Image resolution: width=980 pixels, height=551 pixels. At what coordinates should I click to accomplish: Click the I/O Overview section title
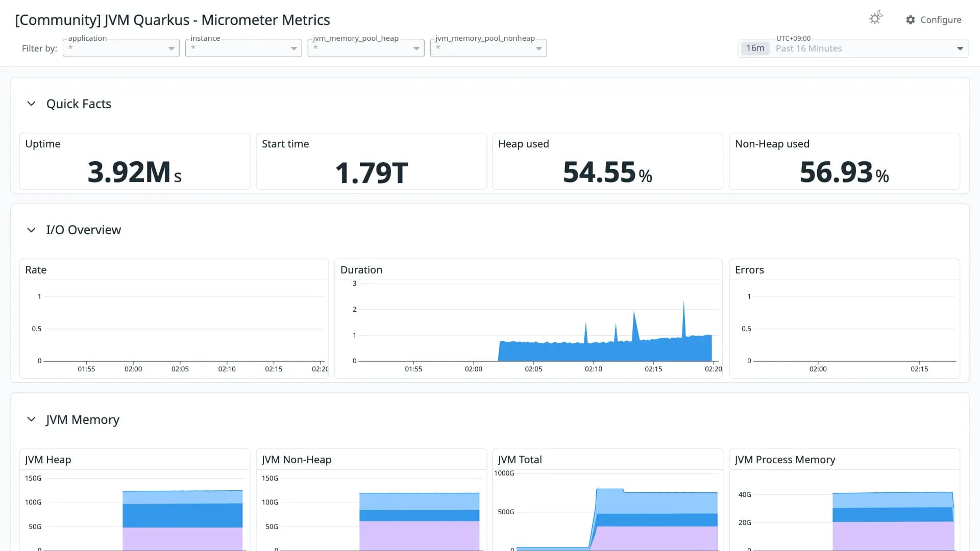click(x=84, y=230)
